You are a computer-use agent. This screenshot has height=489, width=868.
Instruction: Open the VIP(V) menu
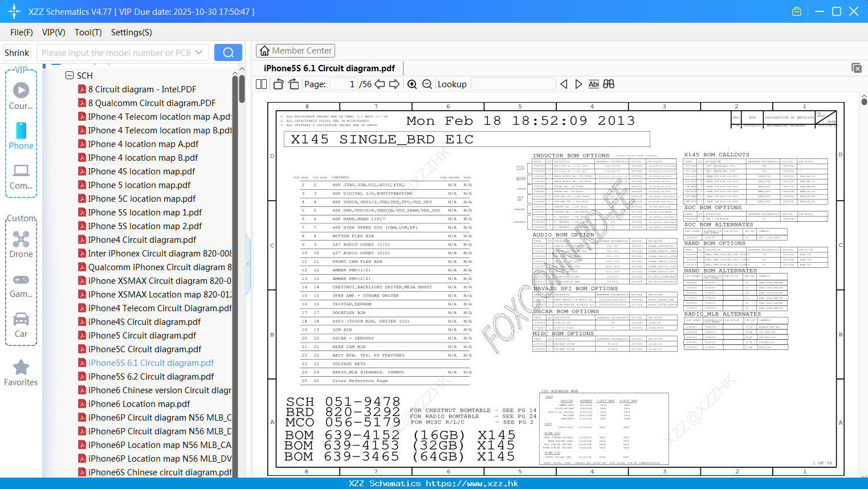click(x=54, y=32)
